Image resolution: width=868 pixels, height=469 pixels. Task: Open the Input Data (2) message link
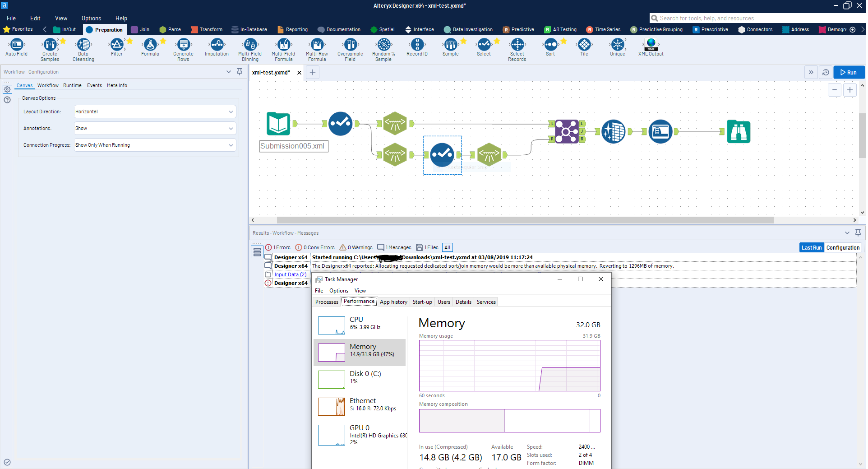click(290, 274)
